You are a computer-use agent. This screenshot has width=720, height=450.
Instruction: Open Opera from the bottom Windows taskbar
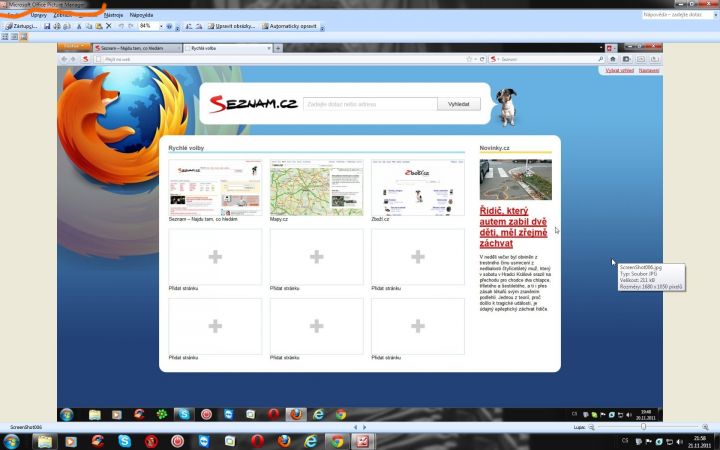pos(257,441)
